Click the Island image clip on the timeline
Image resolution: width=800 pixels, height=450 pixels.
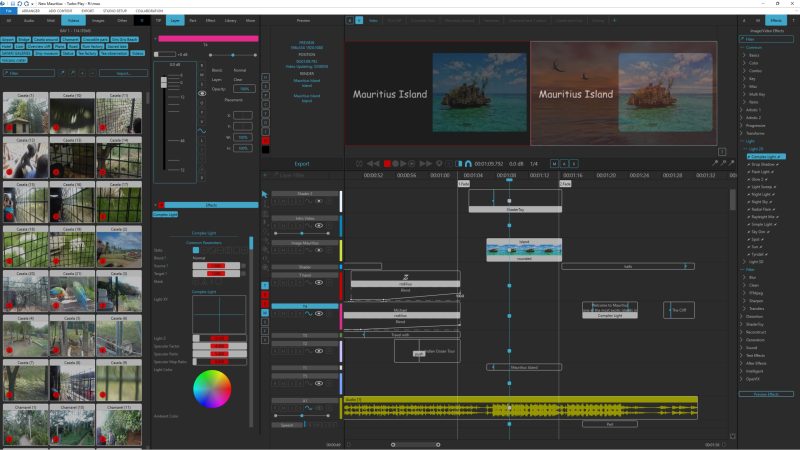point(524,250)
